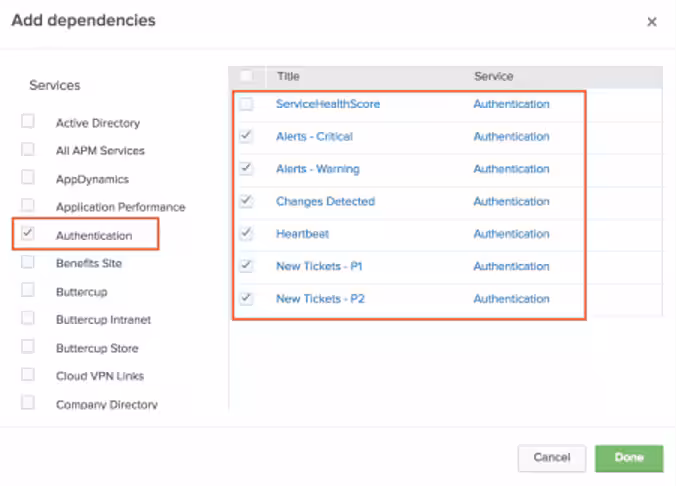This screenshot has width=676, height=486.
Task: Enable the Cloud VPN Links checkbox
Action: click(28, 375)
